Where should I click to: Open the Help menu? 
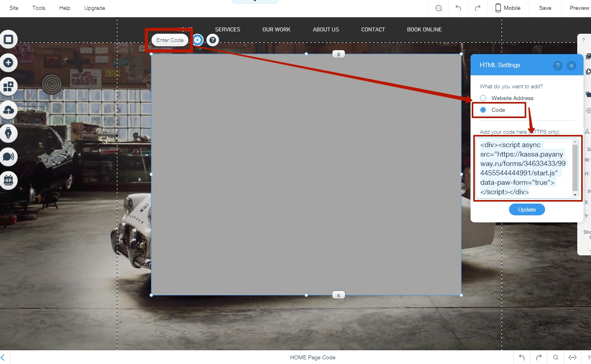[65, 8]
